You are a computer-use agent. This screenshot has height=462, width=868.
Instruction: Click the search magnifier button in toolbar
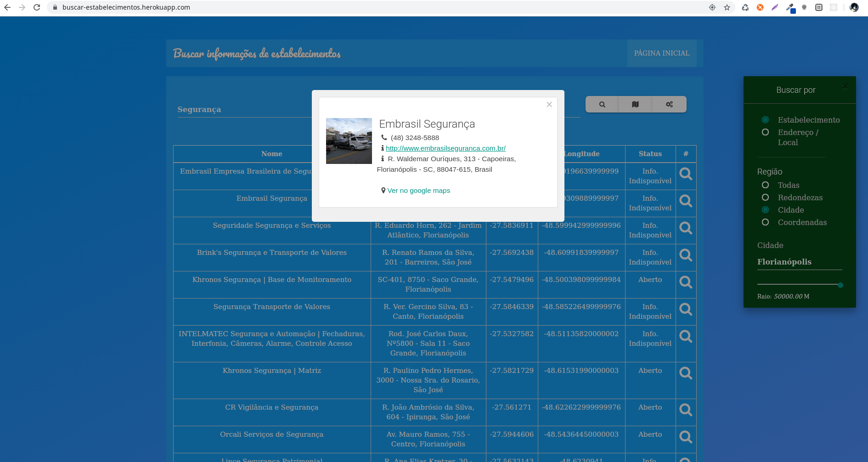click(602, 104)
